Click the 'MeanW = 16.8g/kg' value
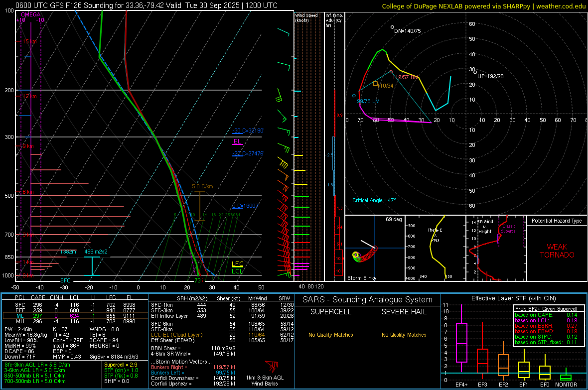The image size is (588, 390). pos(26,335)
